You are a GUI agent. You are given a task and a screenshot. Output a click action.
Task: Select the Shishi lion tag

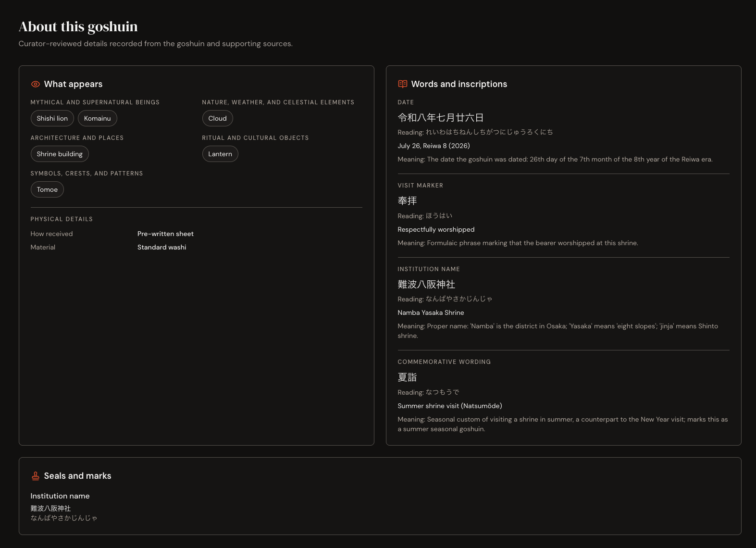coord(52,118)
